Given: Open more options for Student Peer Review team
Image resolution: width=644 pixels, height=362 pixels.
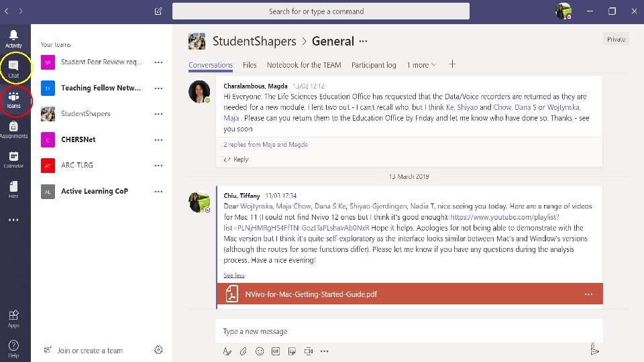Looking at the screenshot, I should (x=158, y=62).
